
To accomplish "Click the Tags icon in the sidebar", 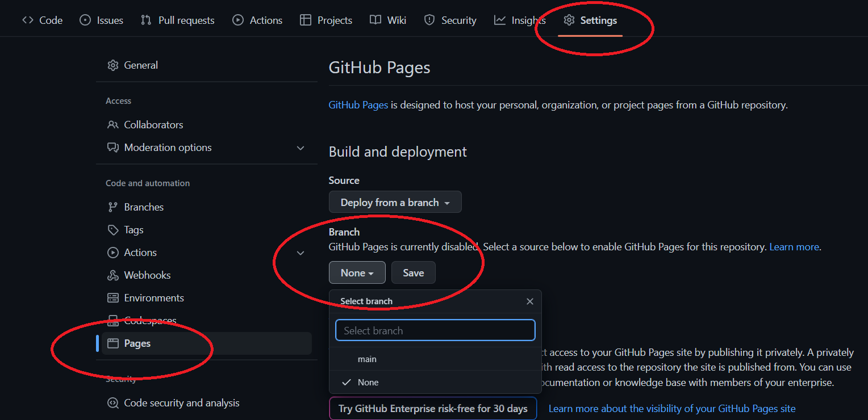I will point(113,229).
